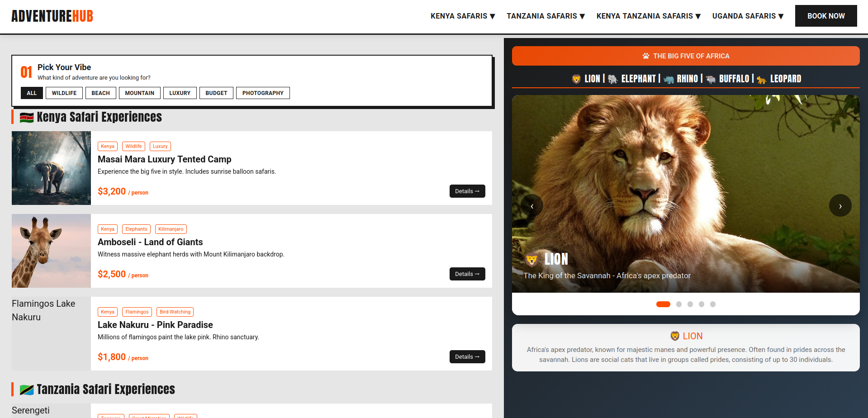The width and height of the screenshot is (868, 418).
Task: Click the lion icon in Big Five list
Action: pyautogui.click(x=576, y=79)
